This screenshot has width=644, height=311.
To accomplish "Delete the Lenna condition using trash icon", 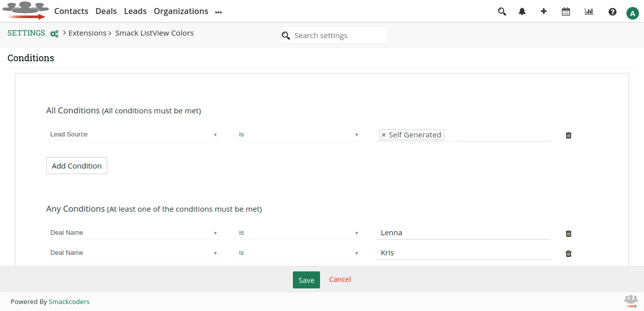I will [568, 233].
